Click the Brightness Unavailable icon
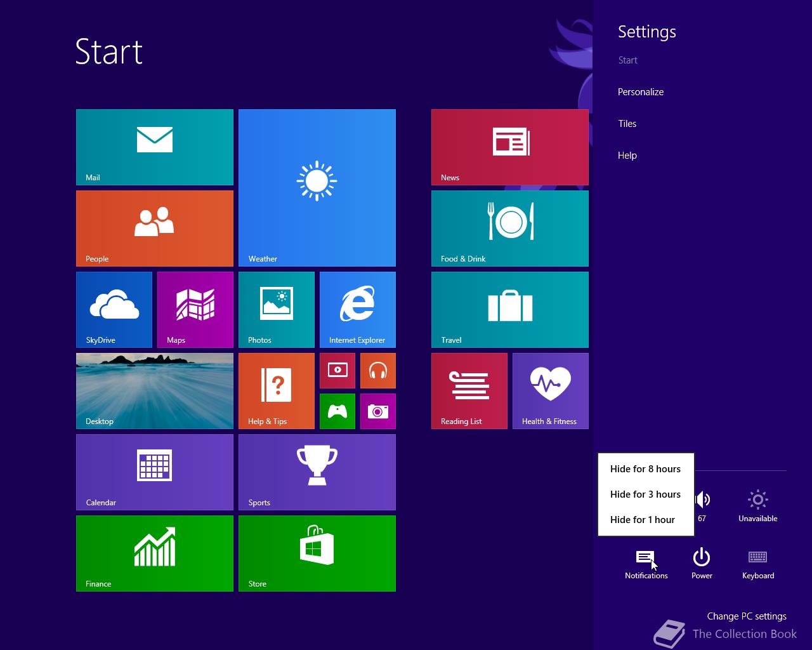The width and height of the screenshot is (812, 650). tap(758, 507)
